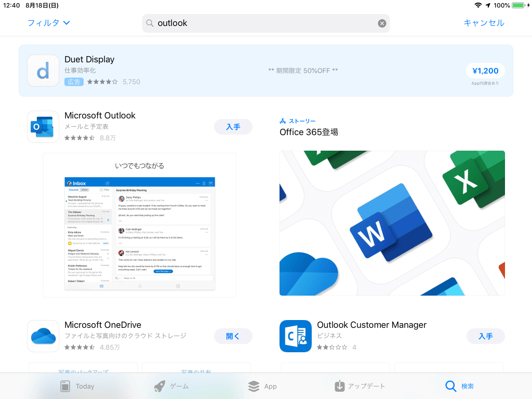Open the Microsoft Outlook app icon
532x399 pixels.
pyautogui.click(x=43, y=127)
